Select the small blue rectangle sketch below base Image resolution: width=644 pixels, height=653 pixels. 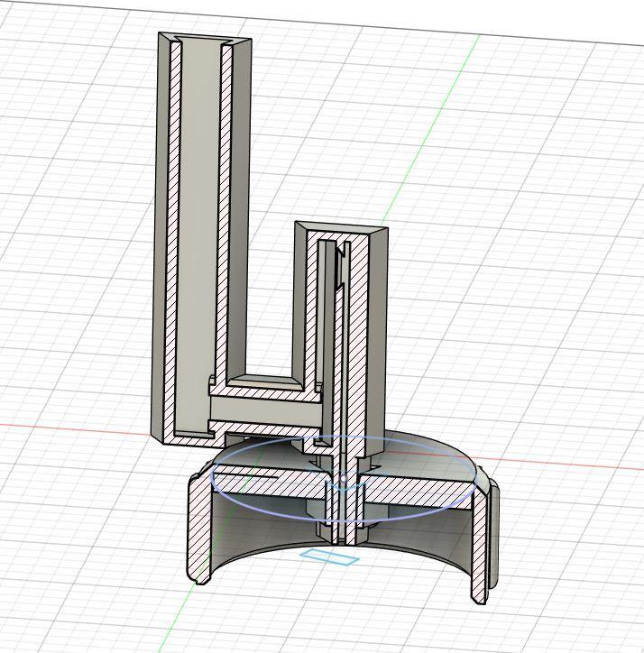(x=329, y=556)
